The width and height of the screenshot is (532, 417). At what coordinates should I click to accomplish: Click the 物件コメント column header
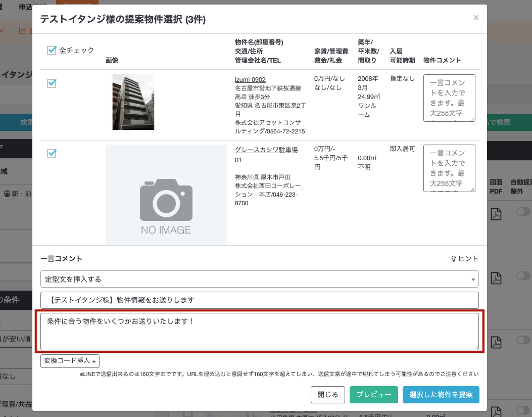[x=442, y=61]
